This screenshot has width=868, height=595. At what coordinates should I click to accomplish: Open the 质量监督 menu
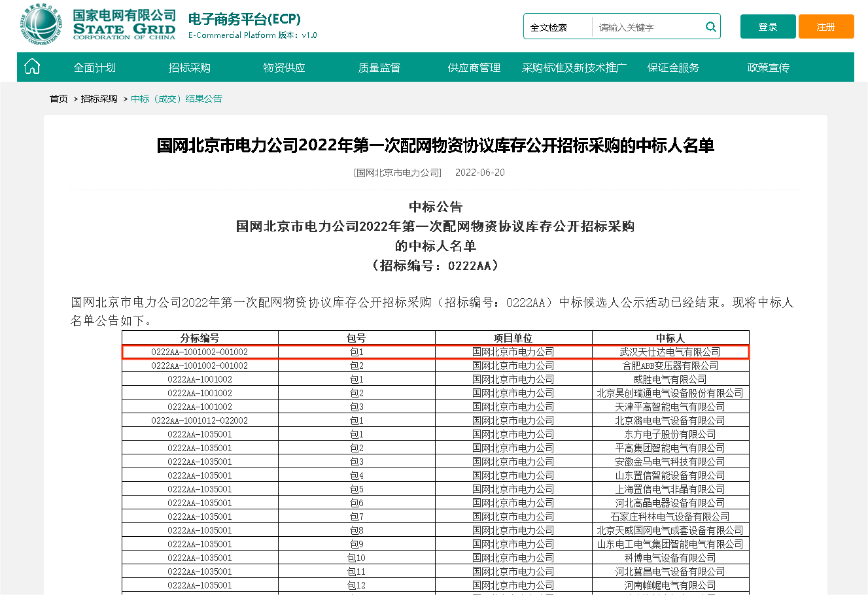coord(379,67)
